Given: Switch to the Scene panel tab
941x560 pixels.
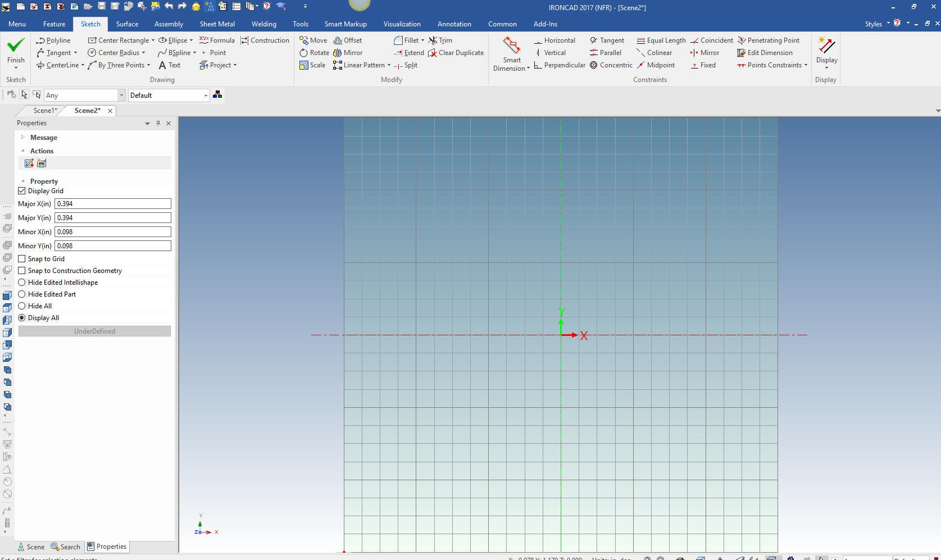Looking at the screenshot, I should click(x=31, y=547).
